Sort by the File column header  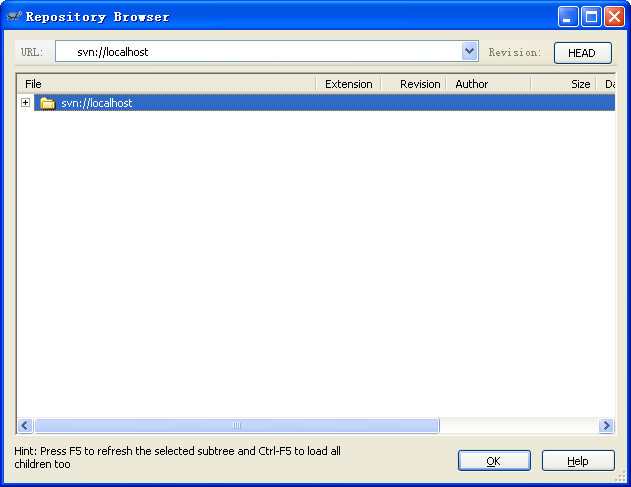166,84
